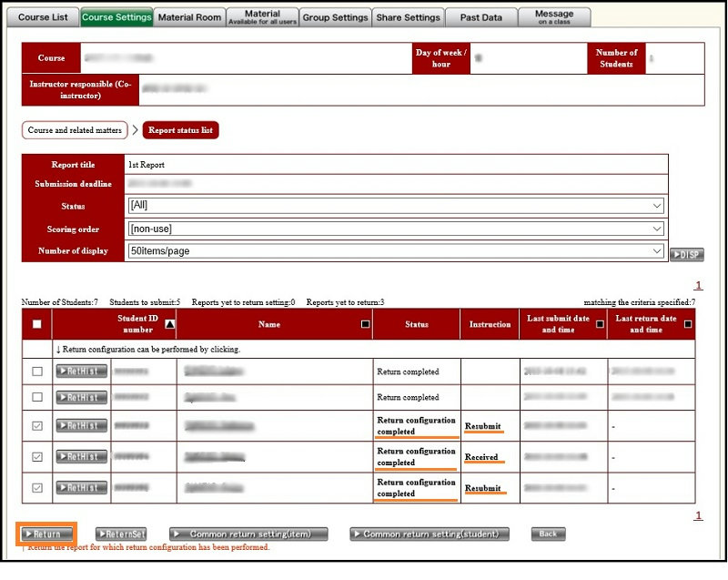The image size is (728, 580).
Task: Toggle the select-all checkbox in table header
Action: coord(36,324)
